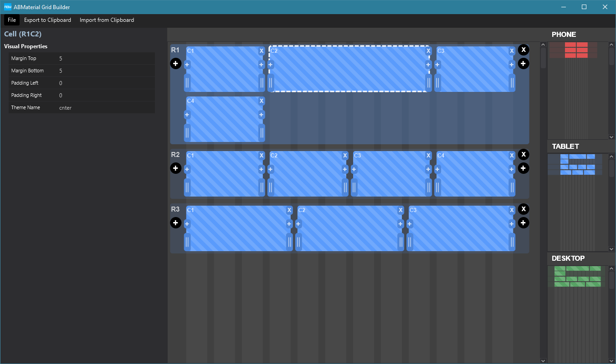The image size is (616, 364).
Task: Delete cell C2 in row R1 using its X icon
Action: tap(428, 51)
